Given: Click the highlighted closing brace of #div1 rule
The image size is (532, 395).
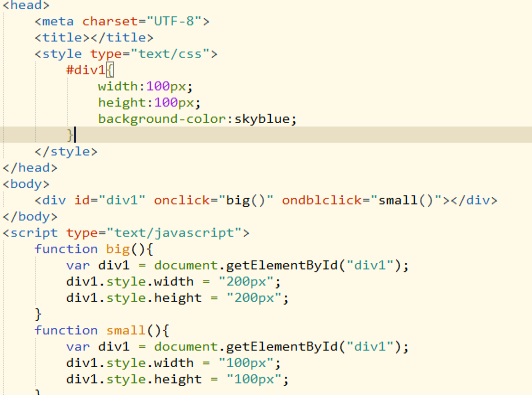Looking at the screenshot, I should 70,135.
